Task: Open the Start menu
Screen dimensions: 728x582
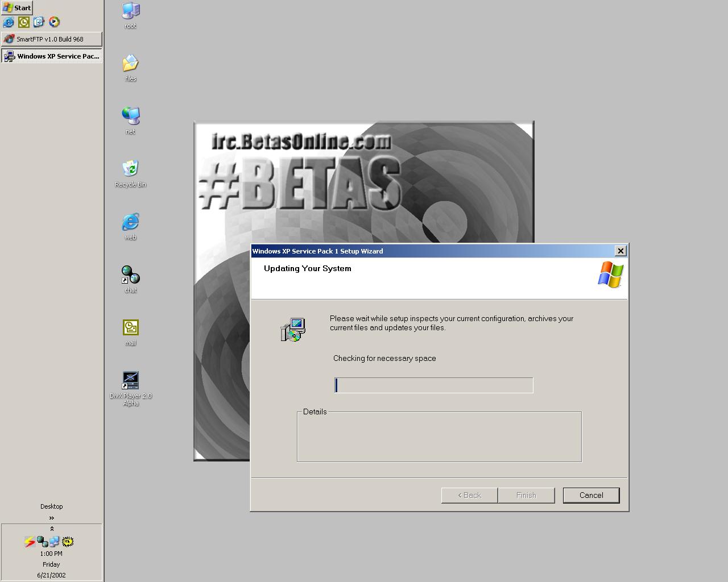Action: pos(17,8)
